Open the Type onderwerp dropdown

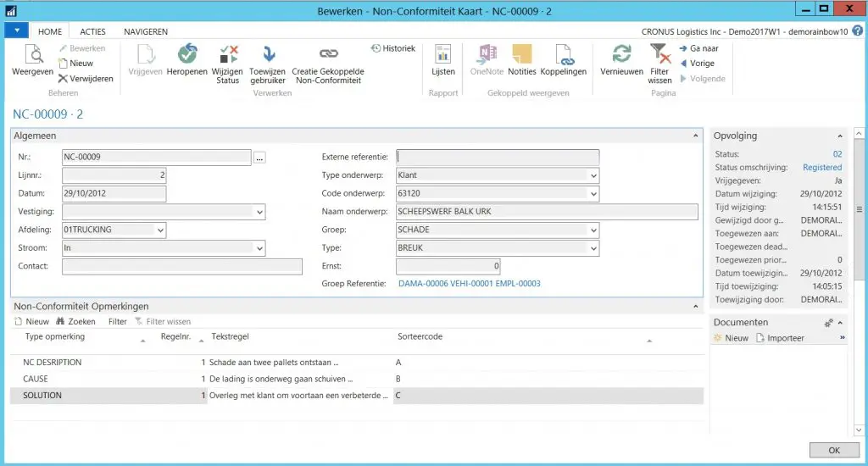pos(593,175)
